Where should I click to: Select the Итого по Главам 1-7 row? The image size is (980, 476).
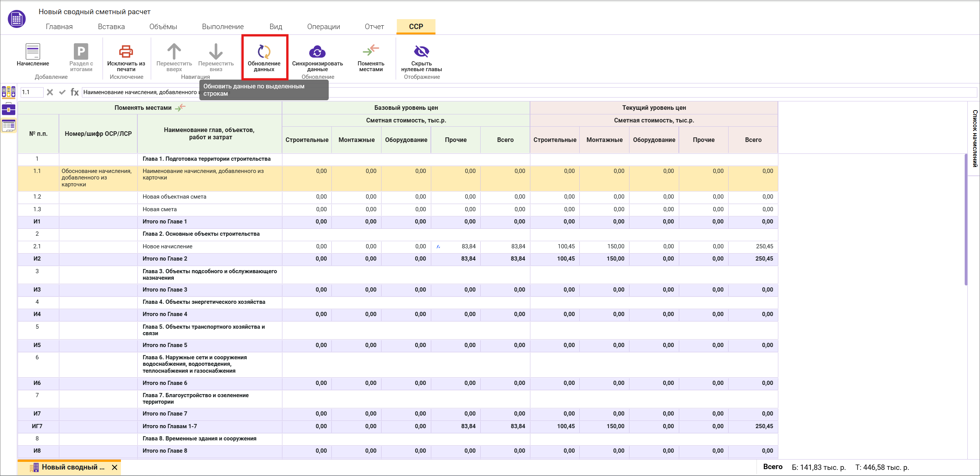click(170, 426)
